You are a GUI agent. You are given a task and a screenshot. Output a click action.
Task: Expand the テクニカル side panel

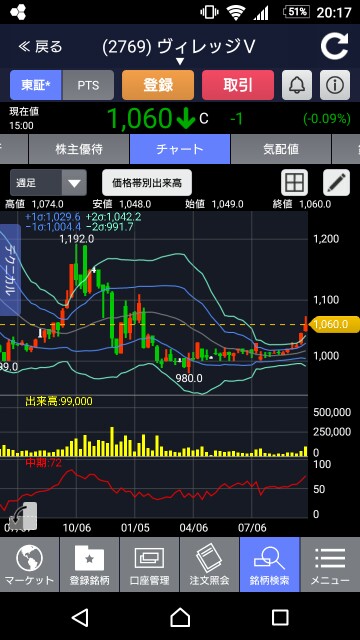(x=10, y=269)
